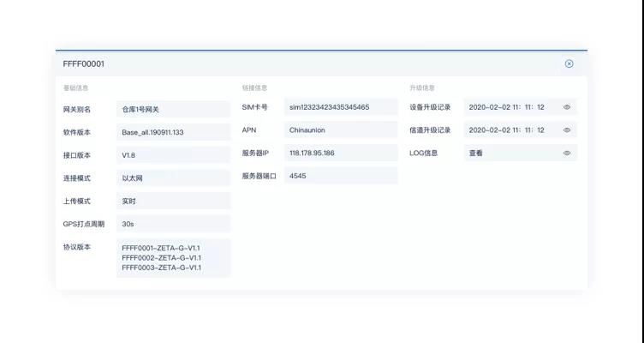The height and width of the screenshot is (343, 644).
Task: Close the FFFF00001 gateway details dialog
Action: coord(569,63)
